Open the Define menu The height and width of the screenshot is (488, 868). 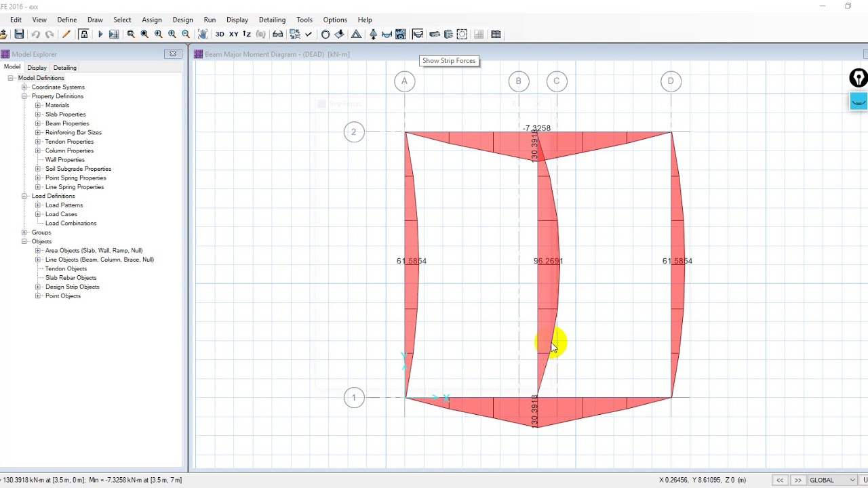(x=67, y=20)
